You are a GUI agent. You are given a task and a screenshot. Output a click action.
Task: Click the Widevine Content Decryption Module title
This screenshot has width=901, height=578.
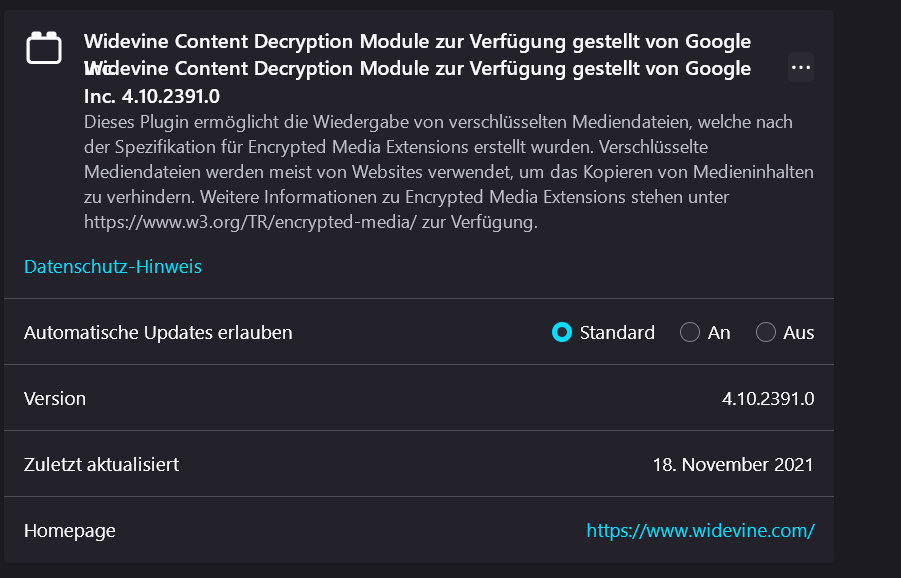417,41
